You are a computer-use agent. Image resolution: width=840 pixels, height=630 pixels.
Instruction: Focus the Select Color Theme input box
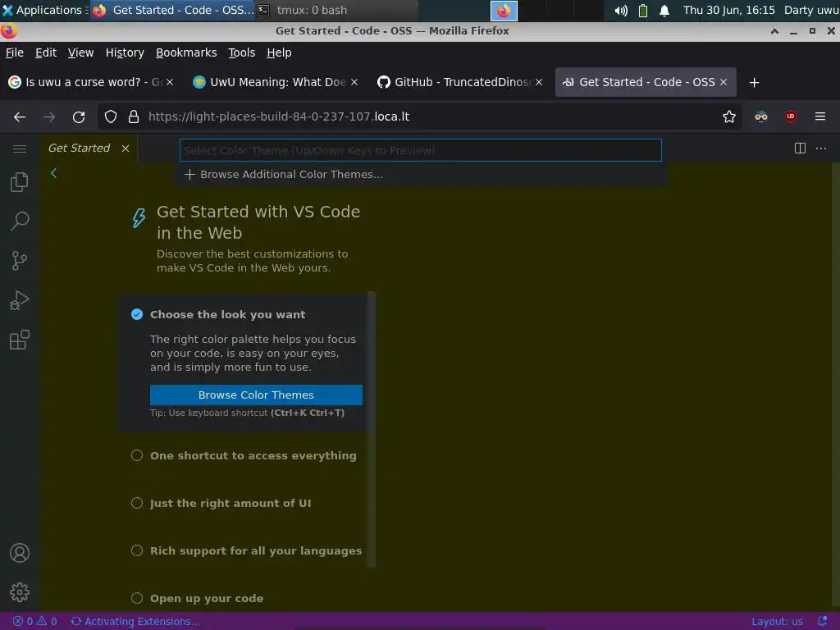click(x=421, y=151)
